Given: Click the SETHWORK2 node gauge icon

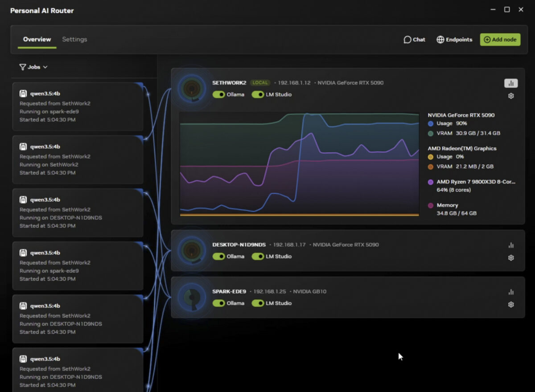Looking at the screenshot, I should [192, 89].
